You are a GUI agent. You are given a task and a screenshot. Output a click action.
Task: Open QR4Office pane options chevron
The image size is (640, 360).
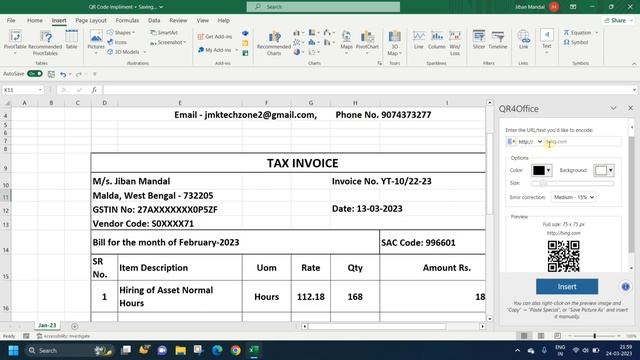[613, 108]
